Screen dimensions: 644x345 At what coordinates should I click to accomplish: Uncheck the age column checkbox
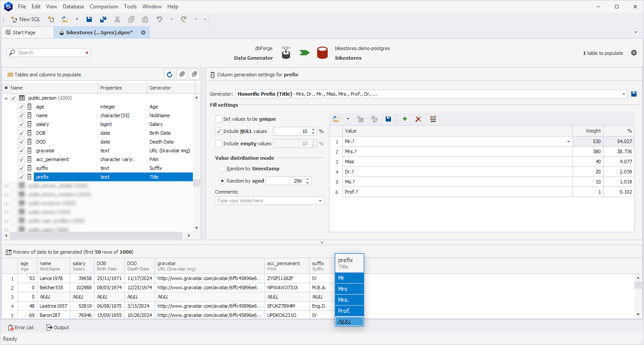tap(22, 107)
